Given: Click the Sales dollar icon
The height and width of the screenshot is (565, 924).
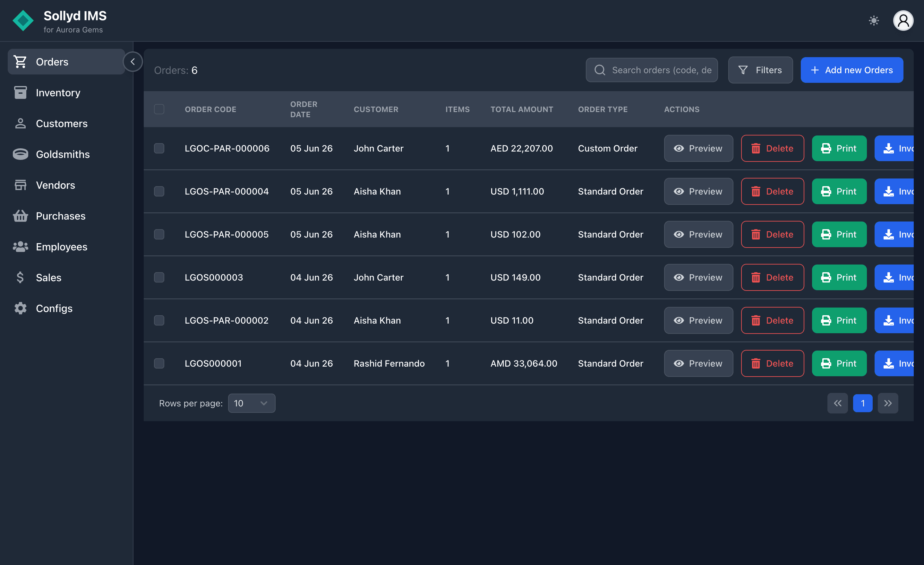Looking at the screenshot, I should click(x=20, y=278).
